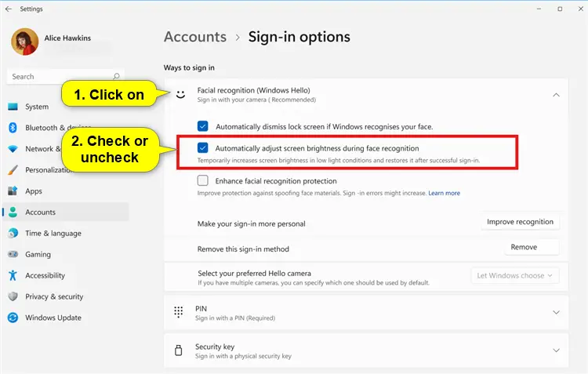The width and height of the screenshot is (588, 374).
Task: Click the System monitor icon
Action: (13, 107)
